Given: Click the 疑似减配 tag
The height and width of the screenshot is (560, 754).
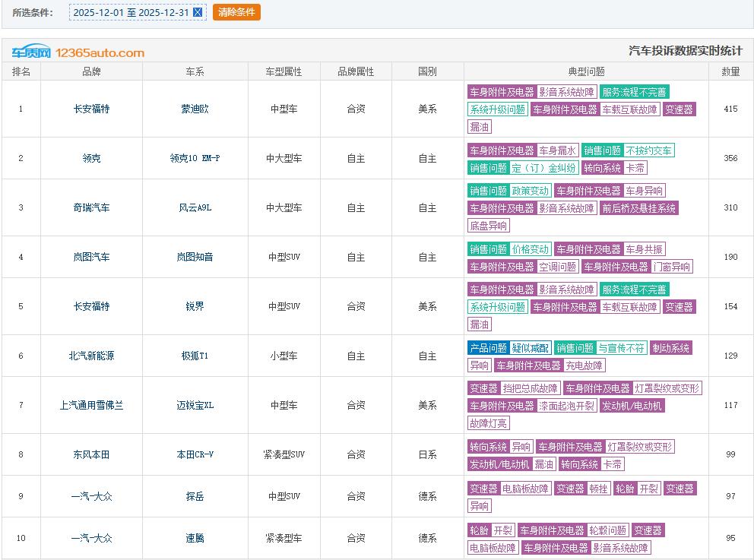Looking at the screenshot, I should click(530, 348).
